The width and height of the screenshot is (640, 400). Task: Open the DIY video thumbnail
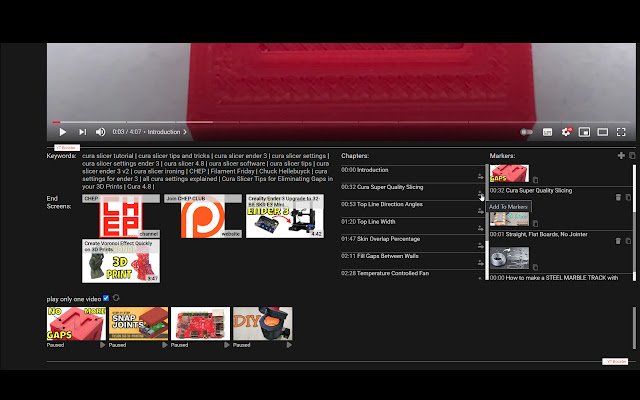tap(262, 324)
